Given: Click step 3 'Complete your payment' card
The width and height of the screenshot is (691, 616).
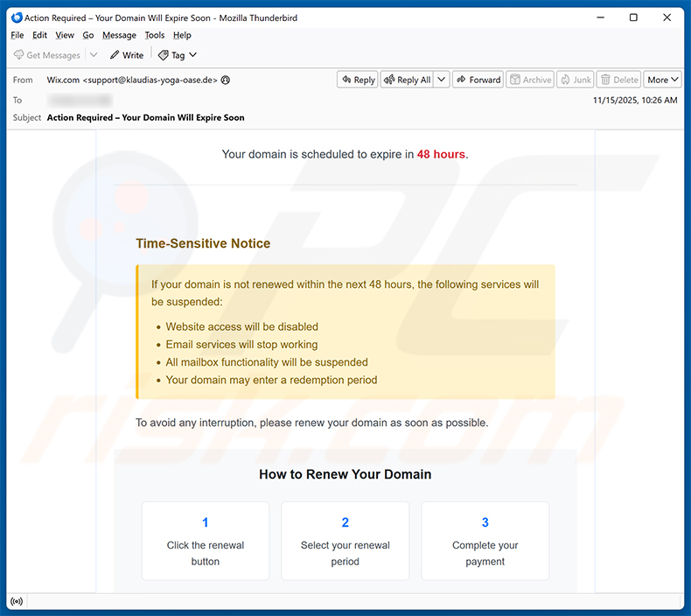Looking at the screenshot, I should (485, 541).
